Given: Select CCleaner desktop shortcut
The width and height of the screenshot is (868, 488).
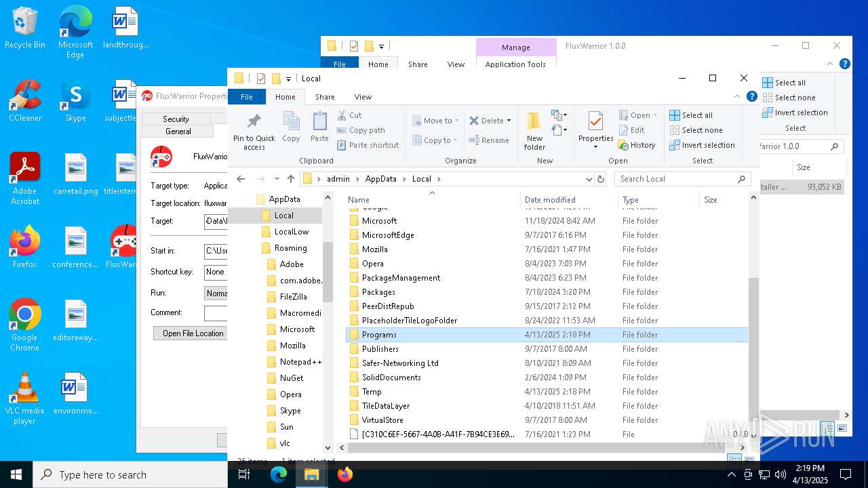Looking at the screenshot, I should click(x=25, y=100).
